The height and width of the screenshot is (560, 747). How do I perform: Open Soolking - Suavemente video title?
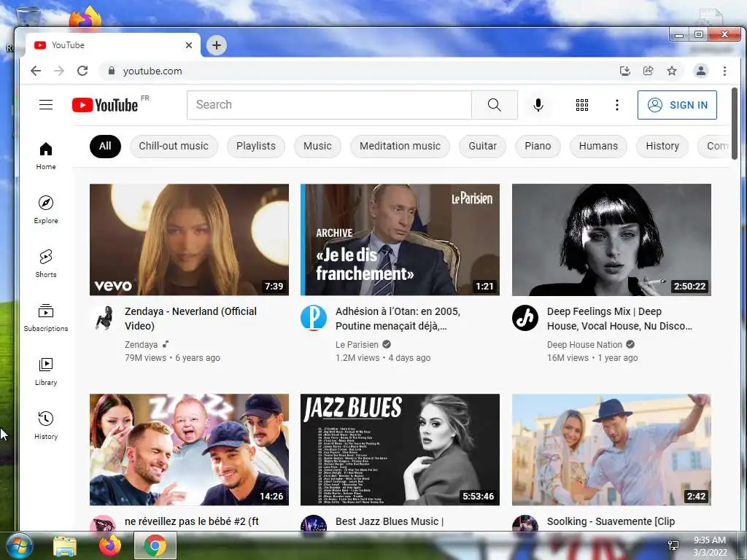click(611, 521)
